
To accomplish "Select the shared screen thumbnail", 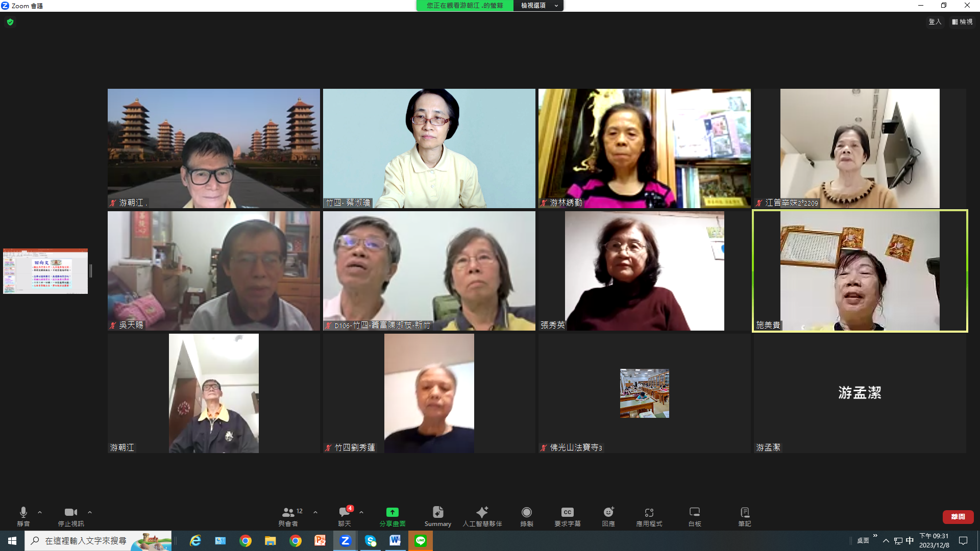I will pos(45,271).
